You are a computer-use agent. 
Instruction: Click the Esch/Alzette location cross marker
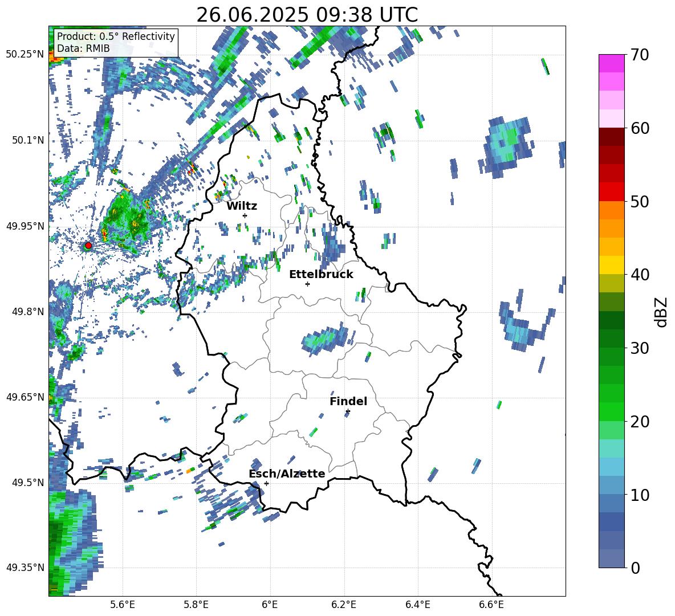pos(266,483)
